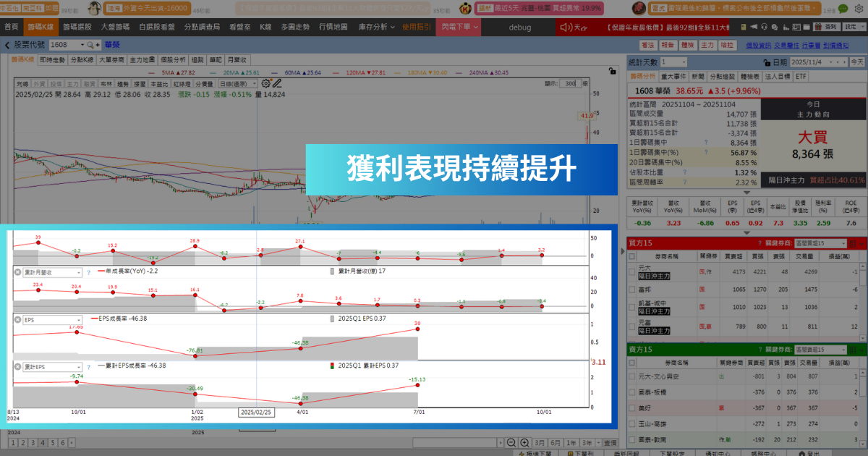
Task: Click the horizontal chart scrollbar at bottom
Action: pos(454,442)
